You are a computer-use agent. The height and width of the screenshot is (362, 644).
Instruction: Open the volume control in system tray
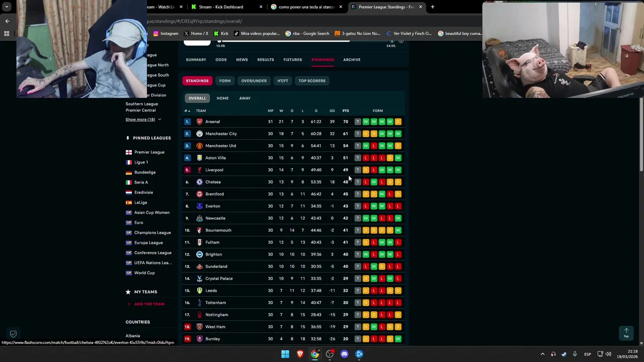[608, 354]
